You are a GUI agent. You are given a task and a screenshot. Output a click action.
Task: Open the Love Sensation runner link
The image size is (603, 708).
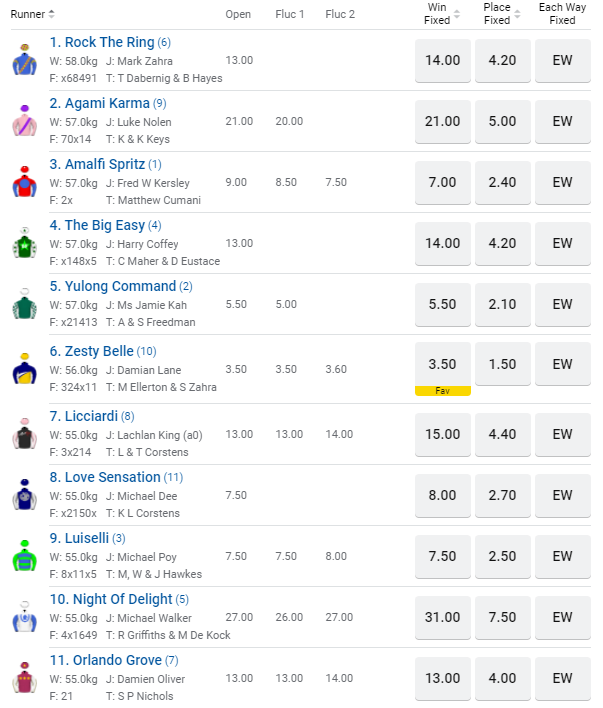(105, 477)
